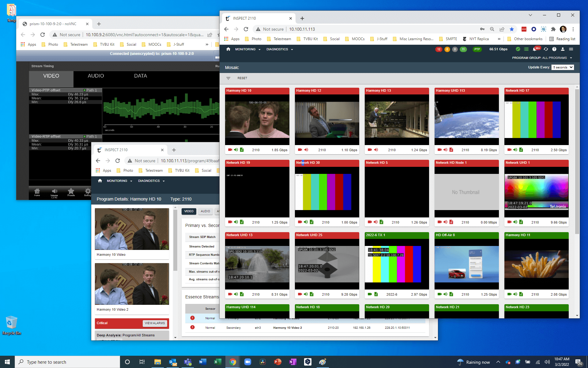Expand hidden bookmarks chevron next to NYT Replica
Image resolution: width=588 pixels, height=368 pixels.
pos(499,39)
